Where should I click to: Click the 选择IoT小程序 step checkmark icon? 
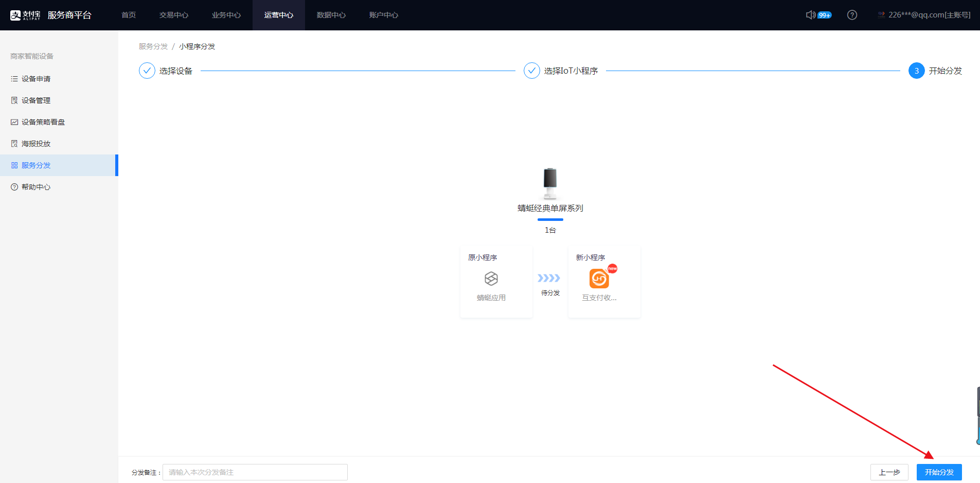[532, 71]
